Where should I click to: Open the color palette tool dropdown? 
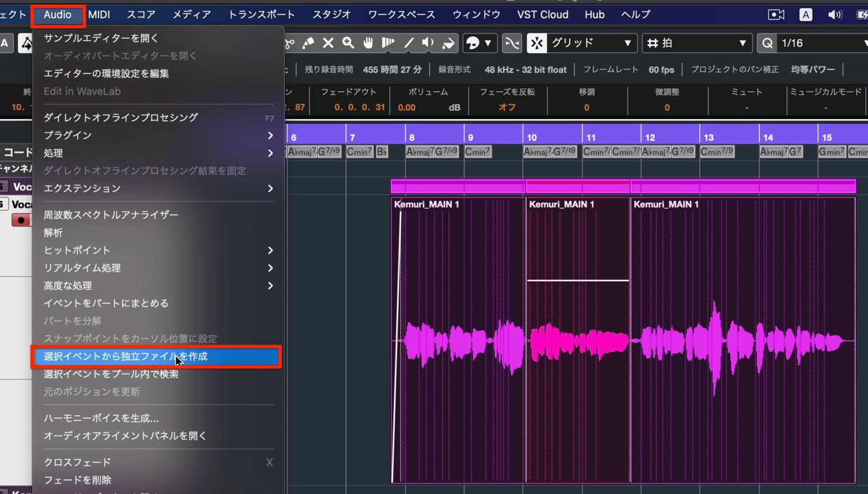point(480,43)
